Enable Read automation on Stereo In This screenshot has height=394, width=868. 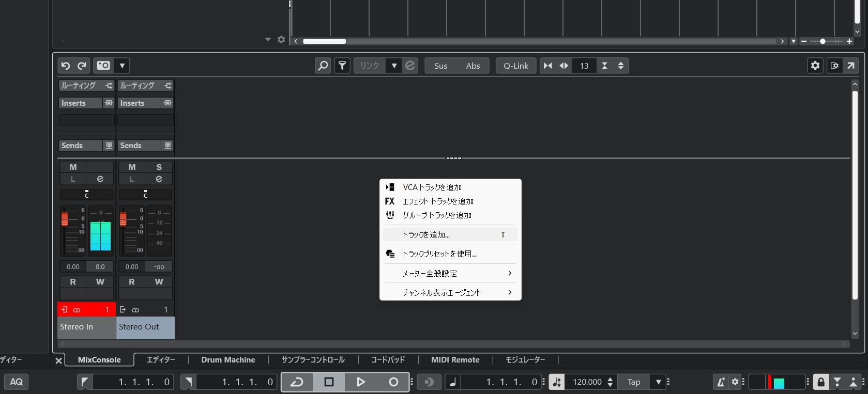point(73,282)
